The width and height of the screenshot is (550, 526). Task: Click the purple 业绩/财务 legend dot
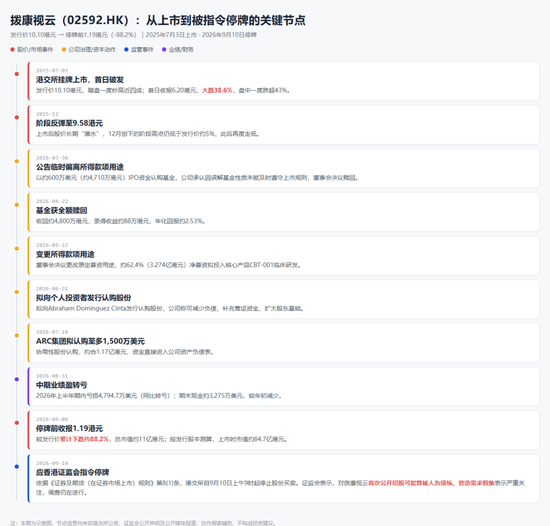coord(164,49)
